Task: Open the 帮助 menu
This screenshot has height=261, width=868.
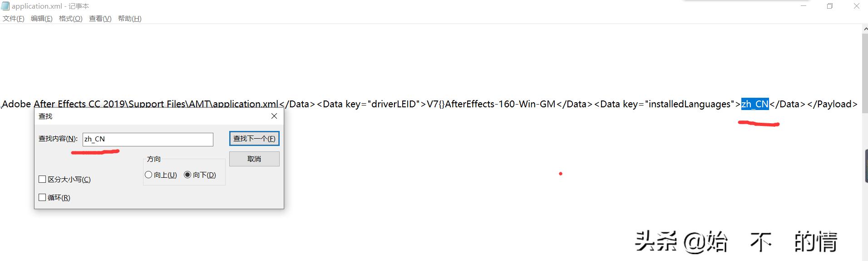Action: coord(130,19)
